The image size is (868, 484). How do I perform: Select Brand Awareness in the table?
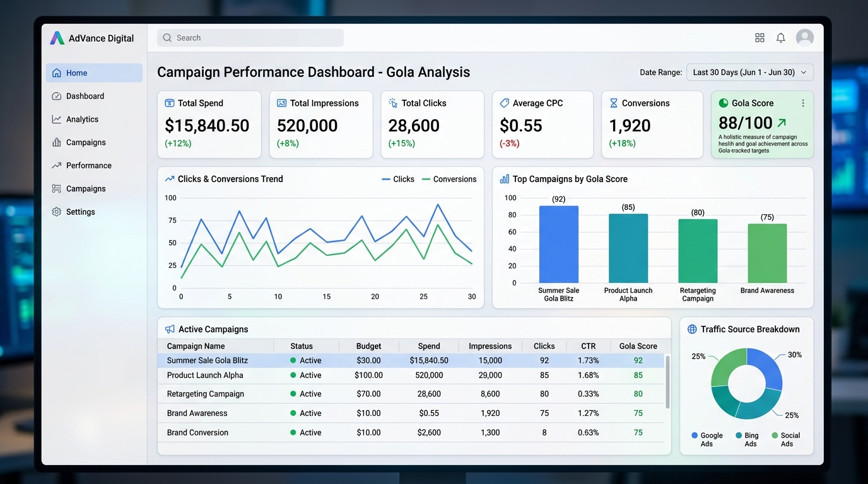click(x=197, y=413)
